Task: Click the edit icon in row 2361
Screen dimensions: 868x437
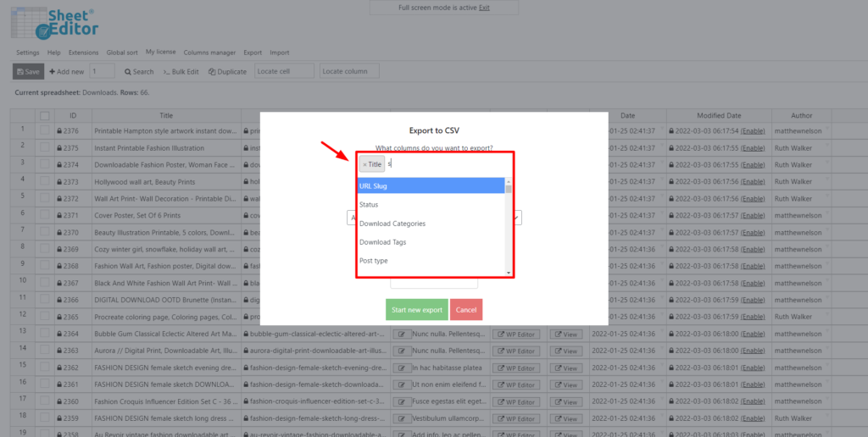Action: pyautogui.click(x=402, y=385)
